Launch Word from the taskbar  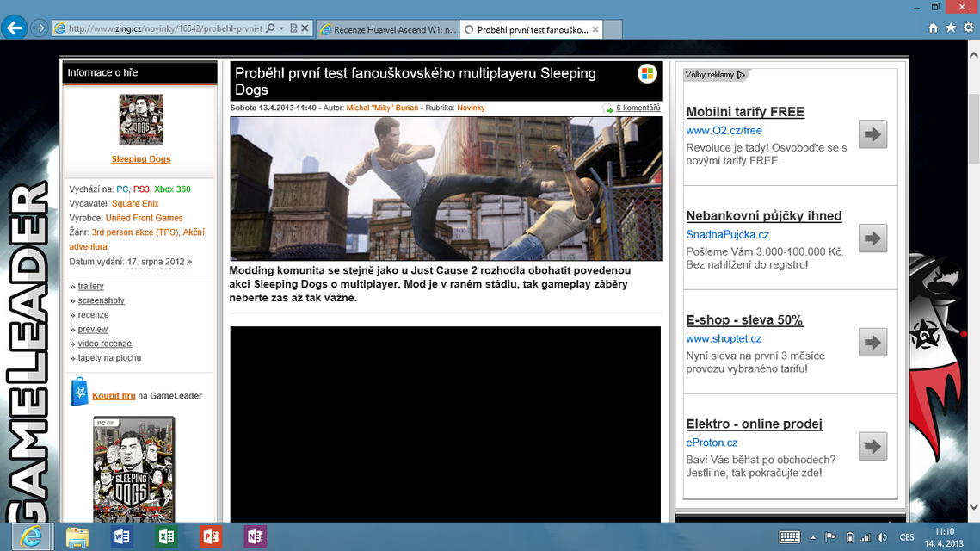[x=121, y=536]
